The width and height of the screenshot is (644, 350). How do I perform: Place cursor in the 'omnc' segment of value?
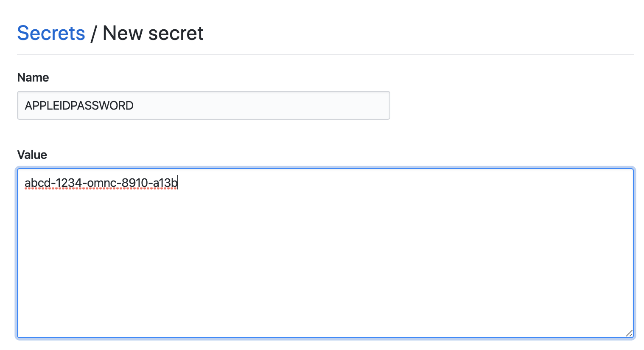102,183
